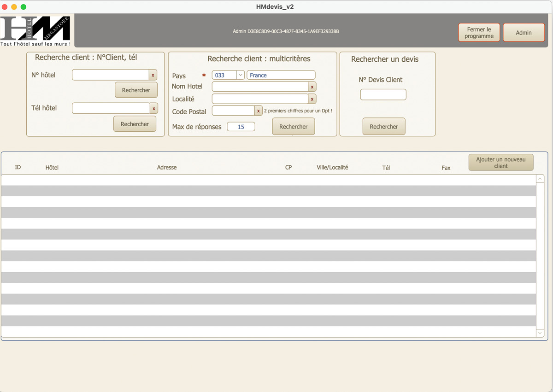
Task: Click the Max de réponses field
Action: (x=241, y=127)
